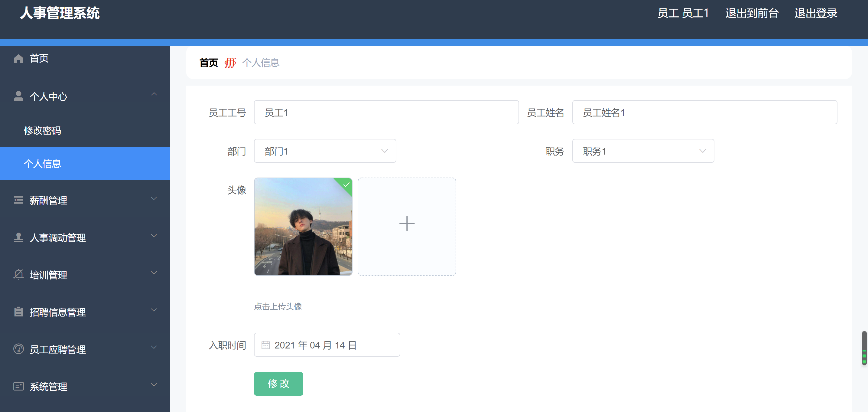Click the 点击上传头像 link
Screen dimensions: 868x412
pyautogui.click(x=278, y=306)
